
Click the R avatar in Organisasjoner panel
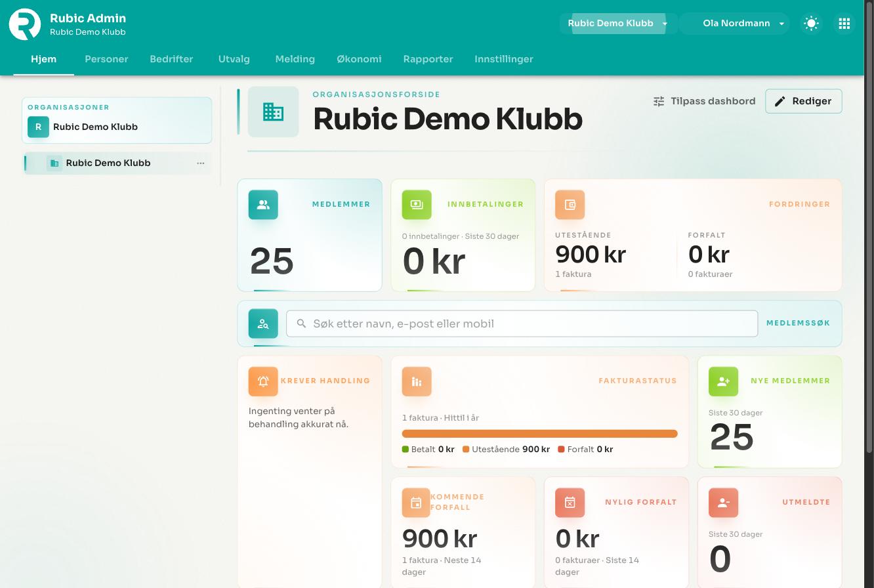[x=38, y=127]
